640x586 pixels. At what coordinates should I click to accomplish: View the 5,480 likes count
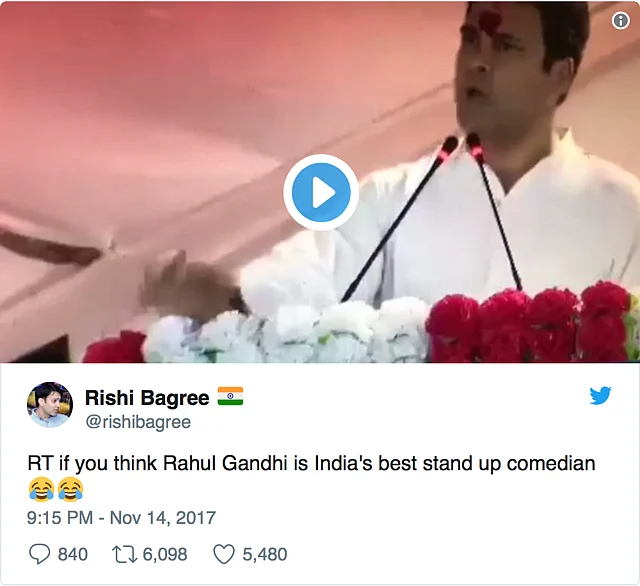coord(265,555)
